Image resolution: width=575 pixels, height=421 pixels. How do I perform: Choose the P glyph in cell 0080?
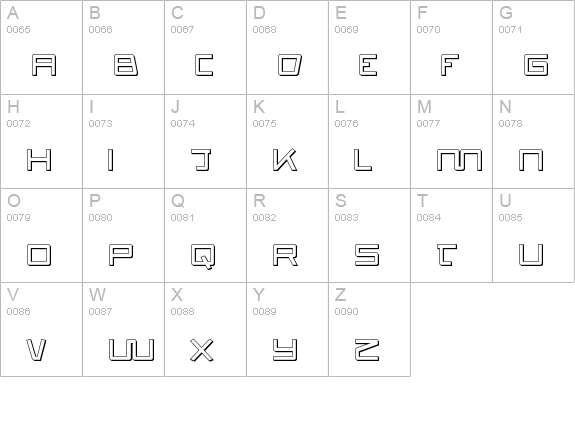(x=121, y=255)
